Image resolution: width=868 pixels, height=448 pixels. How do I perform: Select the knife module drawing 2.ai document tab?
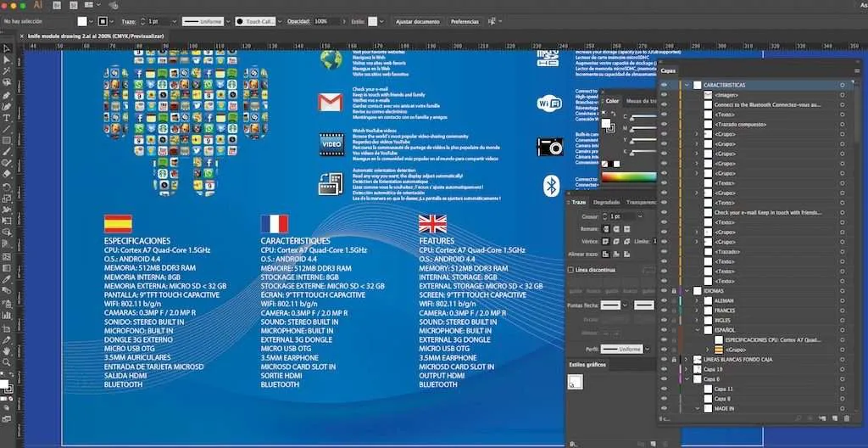(x=95, y=36)
